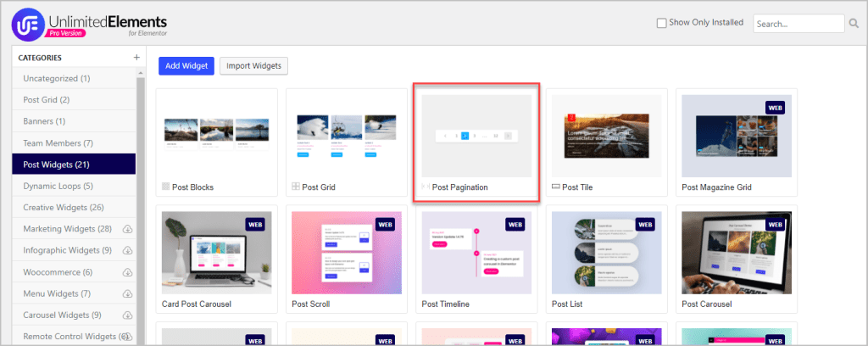The height and width of the screenshot is (346, 868).
Task: Click the Post Blocks widget type icon
Action: tap(165, 187)
